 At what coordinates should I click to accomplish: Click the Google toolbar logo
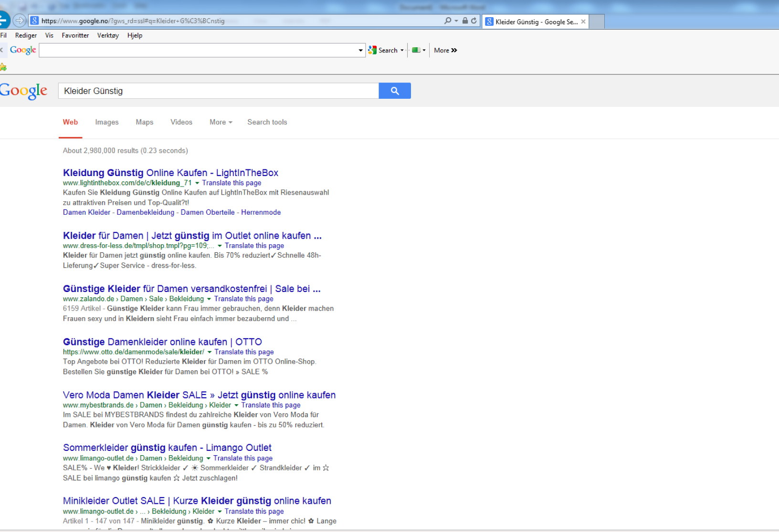[23, 50]
